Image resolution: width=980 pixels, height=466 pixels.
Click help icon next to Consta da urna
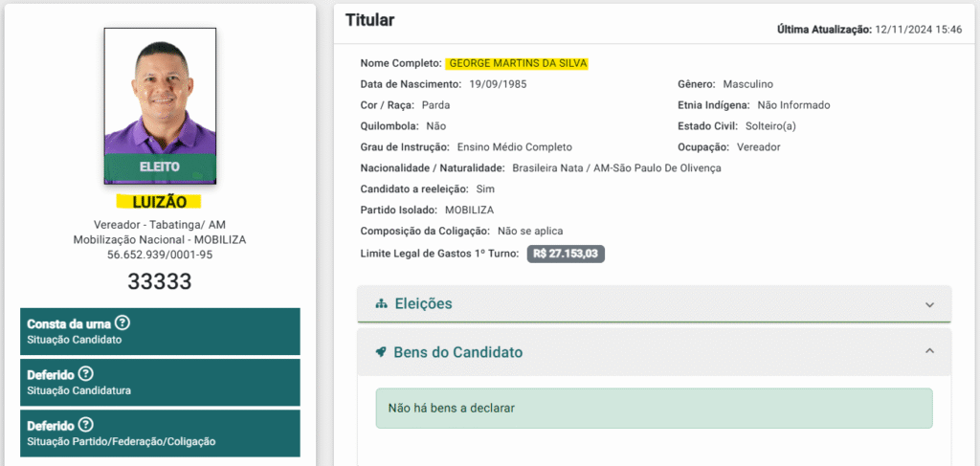[122, 323]
